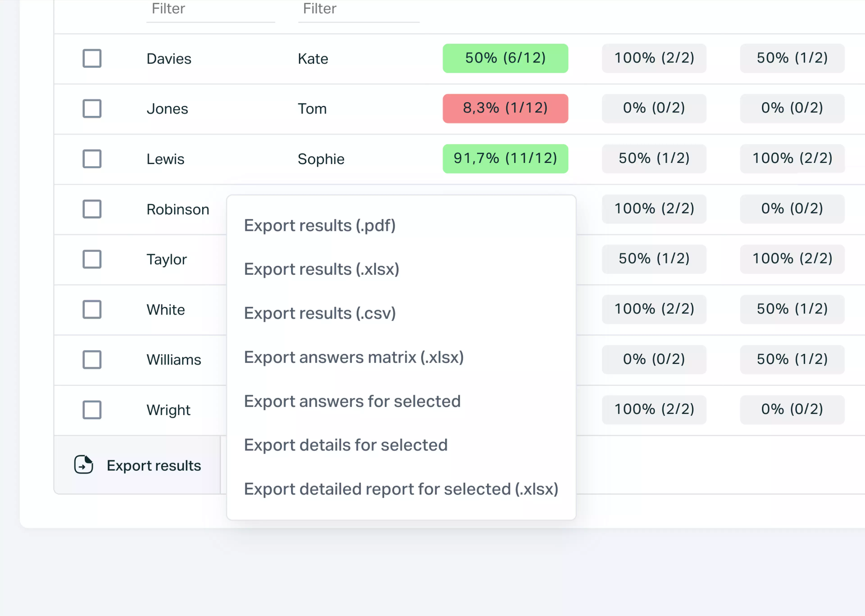Choose Export answers matrix (.xlsx)
Screen dimensions: 865x616
tap(354, 357)
